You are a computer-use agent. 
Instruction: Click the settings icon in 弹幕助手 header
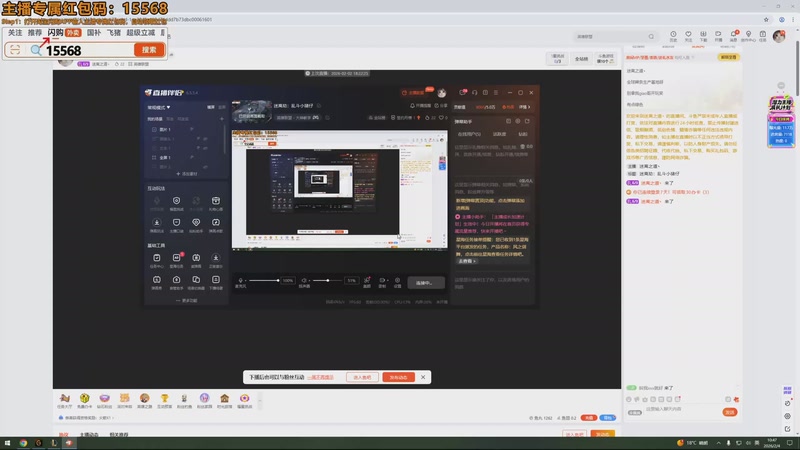[x=518, y=121]
